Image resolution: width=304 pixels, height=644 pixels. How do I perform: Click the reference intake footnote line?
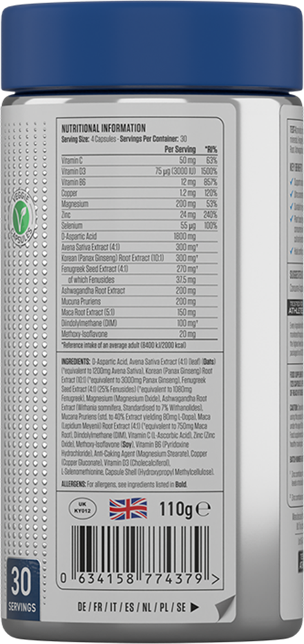coord(123,344)
